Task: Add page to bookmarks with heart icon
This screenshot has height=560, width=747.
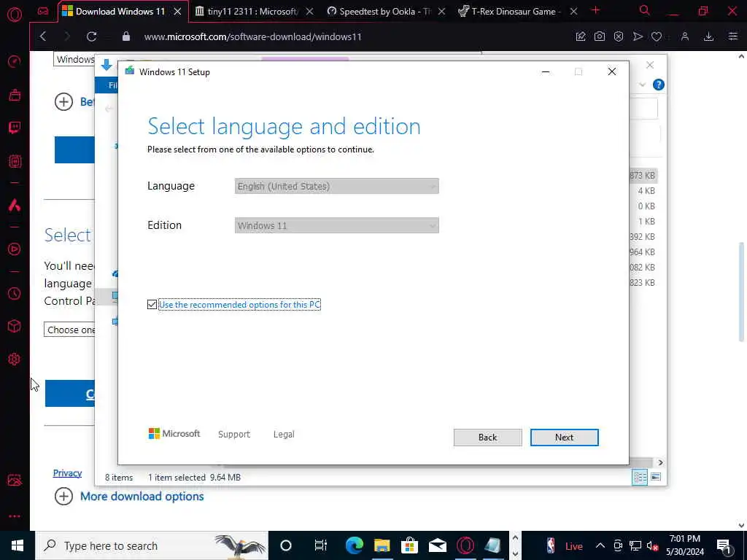Action: [657, 36]
